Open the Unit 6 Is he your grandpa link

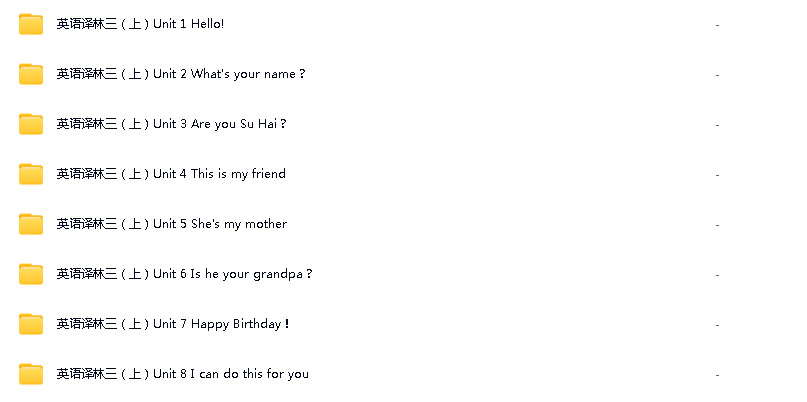(x=184, y=274)
